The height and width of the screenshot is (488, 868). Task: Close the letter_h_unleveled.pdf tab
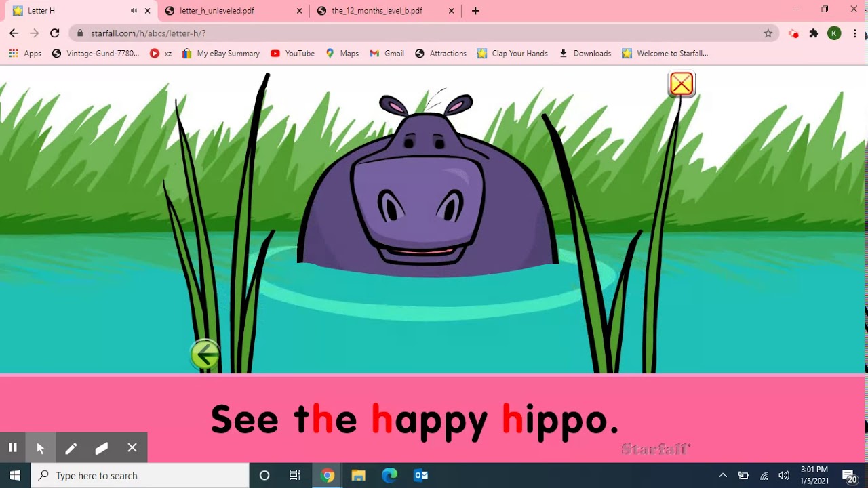299,11
